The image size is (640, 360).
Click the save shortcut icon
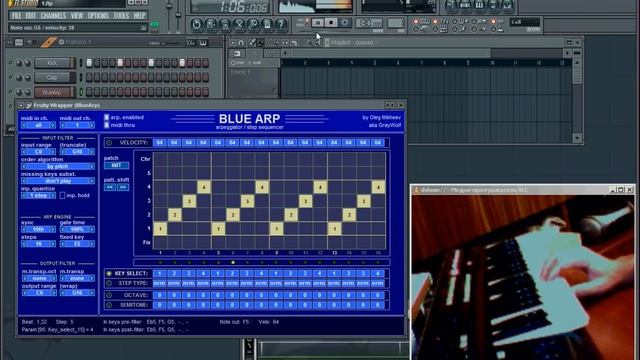click(211, 24)
